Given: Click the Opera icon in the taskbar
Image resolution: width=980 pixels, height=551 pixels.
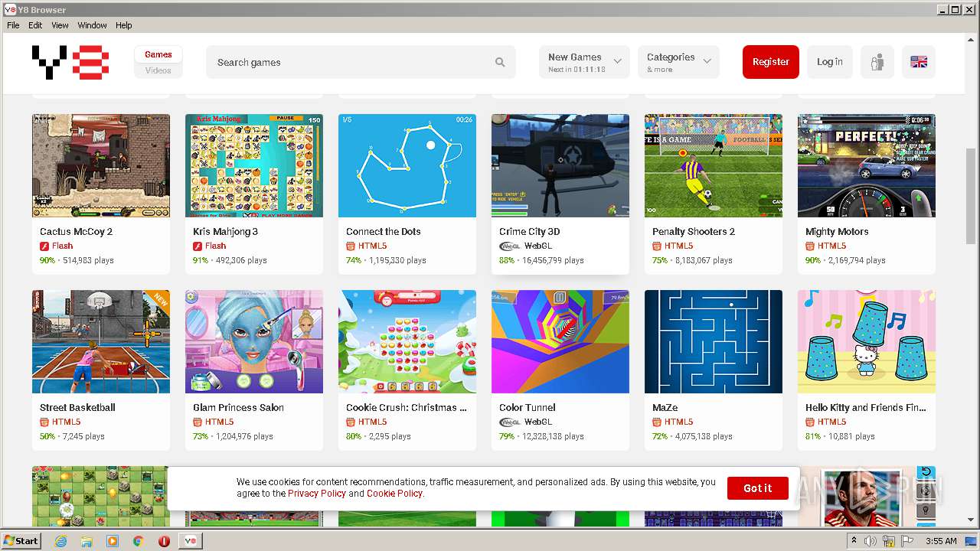Looking at the screenshot, I should pyautogui.click(x=164, y=541).
